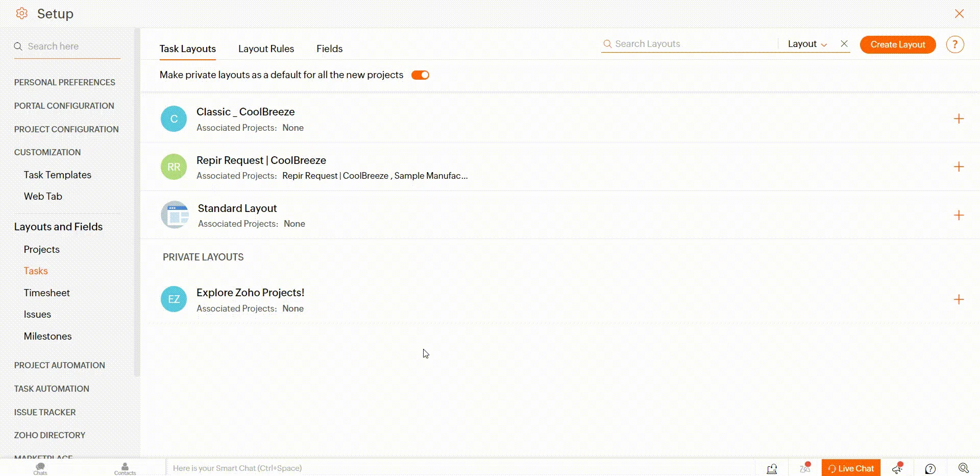
Task: Open Chats in the bottom bar
Action: pyautogui.click(x=40, y=468)
